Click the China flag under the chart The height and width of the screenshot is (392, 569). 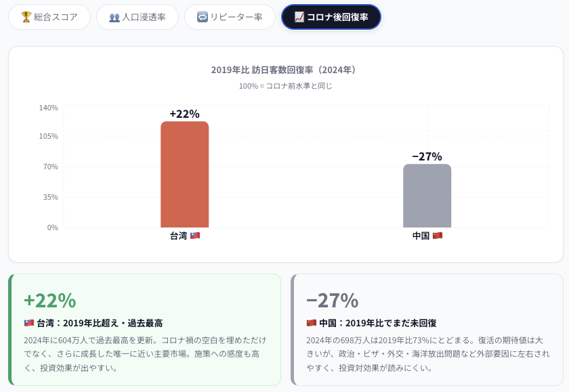point(438,236)
